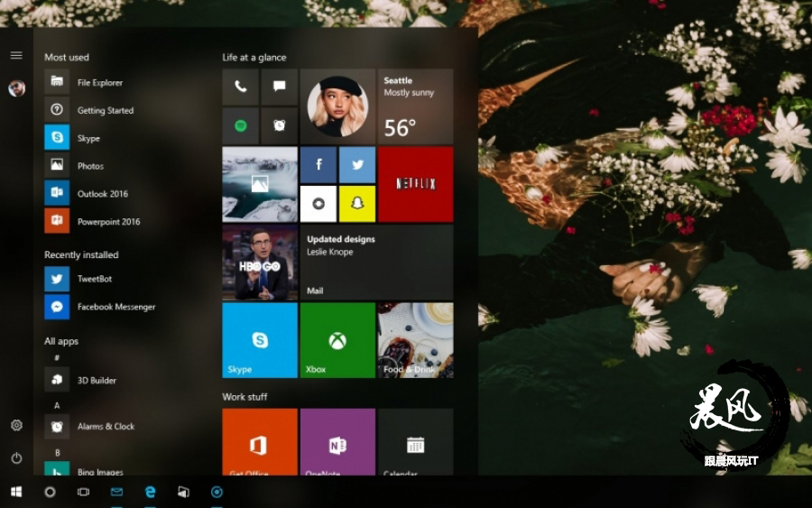812x508 pixels.
Task: Launch File Explorer from Most used
Action: tap(99, 82)
